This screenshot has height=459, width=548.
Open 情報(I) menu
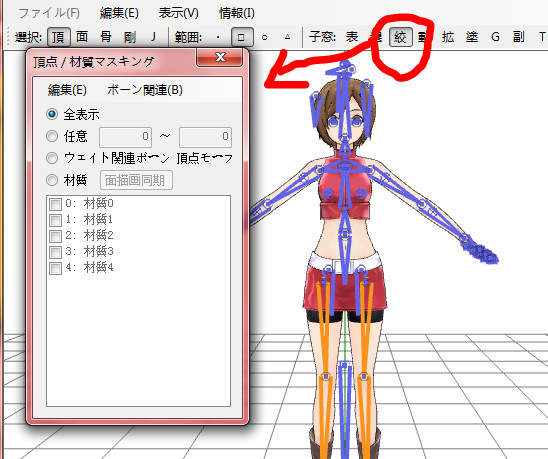237,13
